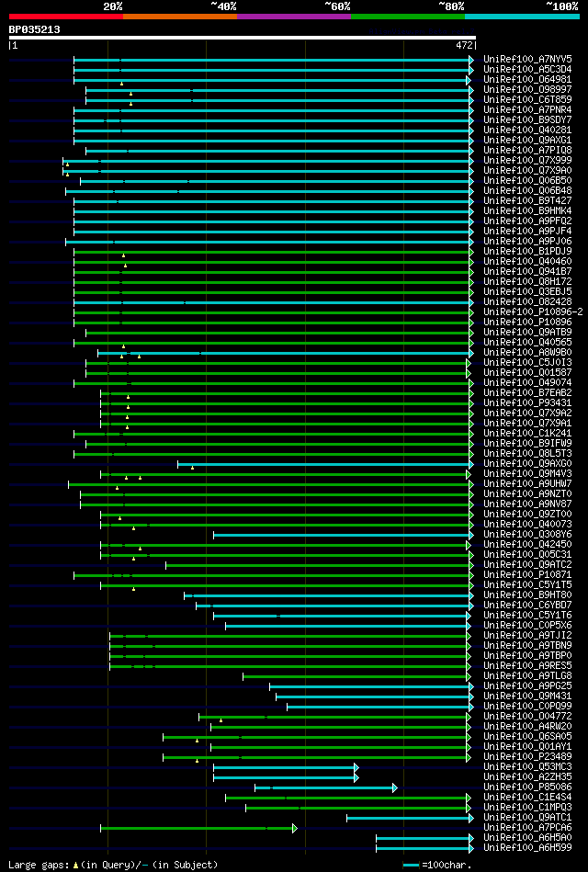This screenshot has height=872, width=588.
Task: Select the cyan alignment bar for UniRef100_A6H5A0
Action: point(424,837)
